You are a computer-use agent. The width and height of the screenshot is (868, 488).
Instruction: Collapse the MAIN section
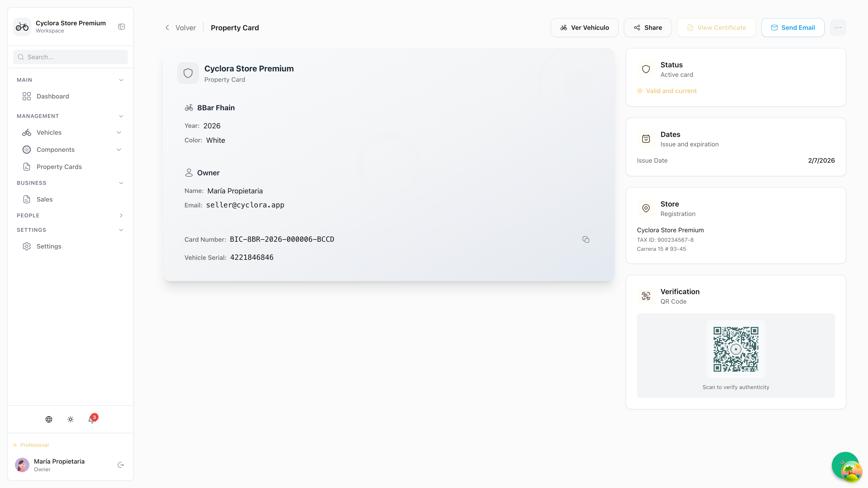(x=121, y=80)
